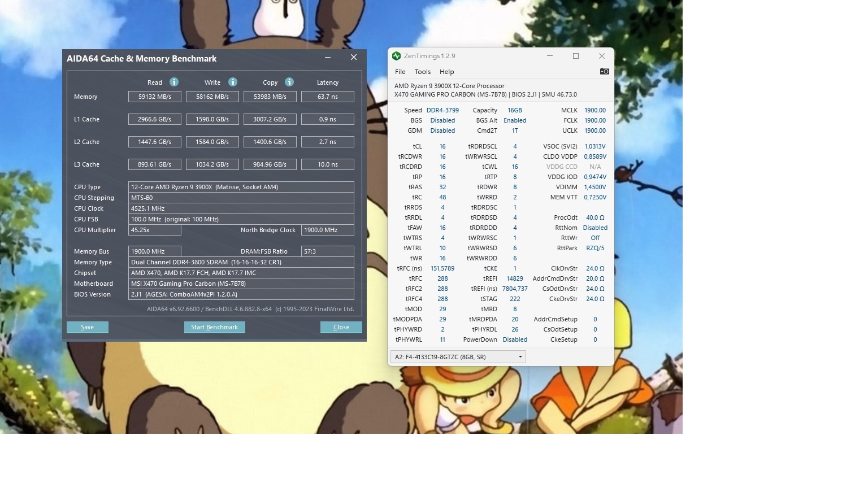Screen dimensions: 868x488
Task: Select L3 Cache Read value 893.61 GB/s
Action: (x=155, y=164)
